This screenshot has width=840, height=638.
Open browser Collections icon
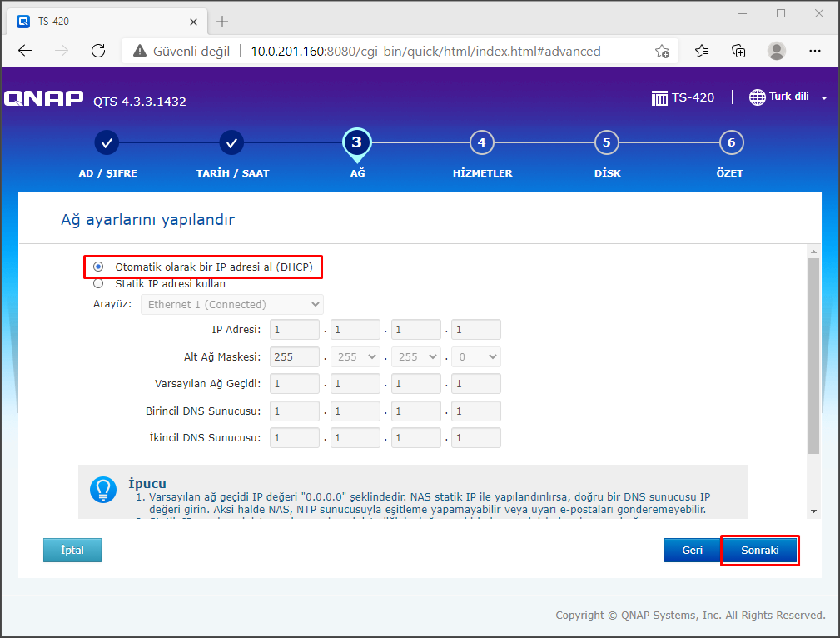point(738,51)
